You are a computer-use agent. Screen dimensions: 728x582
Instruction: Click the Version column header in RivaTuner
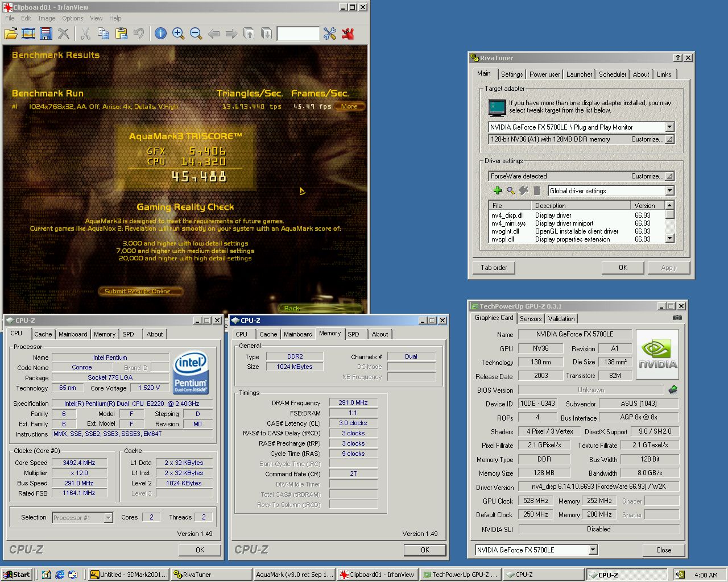[x=648, y=205]
